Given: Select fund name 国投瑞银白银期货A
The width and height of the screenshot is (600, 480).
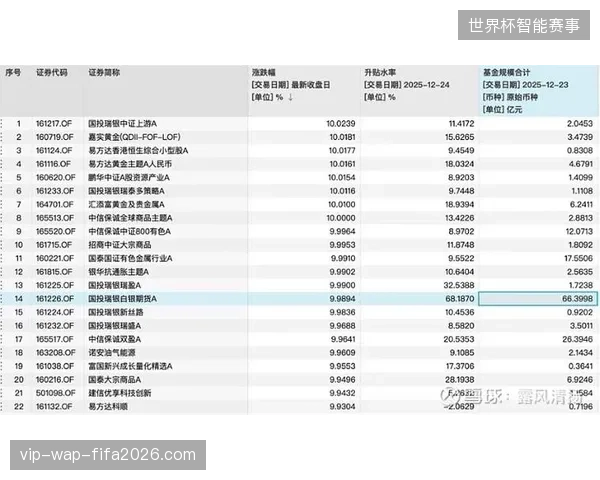Looking at the screenshot, I should click(122, 299).
